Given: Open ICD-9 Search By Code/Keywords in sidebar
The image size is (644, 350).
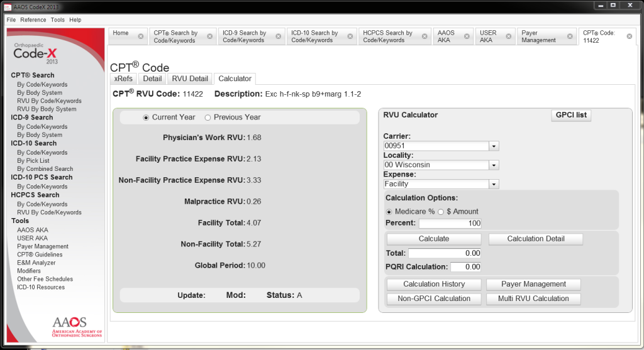Looking at the screenshot, I should [42, 127].
